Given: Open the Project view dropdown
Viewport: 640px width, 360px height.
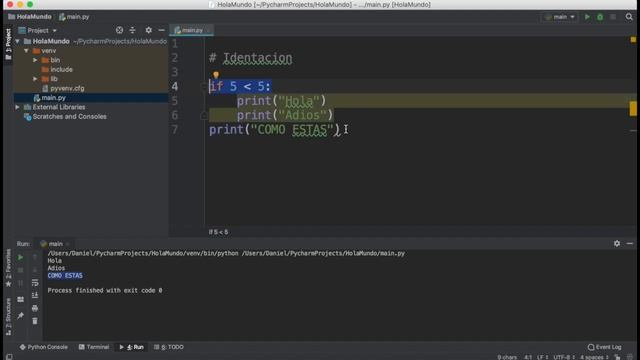Looking at the screenshot, I should [x=38, y=30].
